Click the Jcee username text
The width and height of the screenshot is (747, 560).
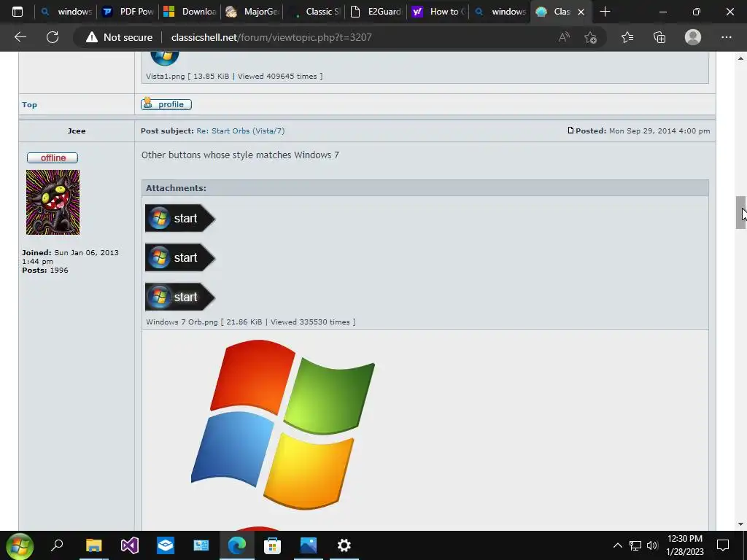pos(77,131)
